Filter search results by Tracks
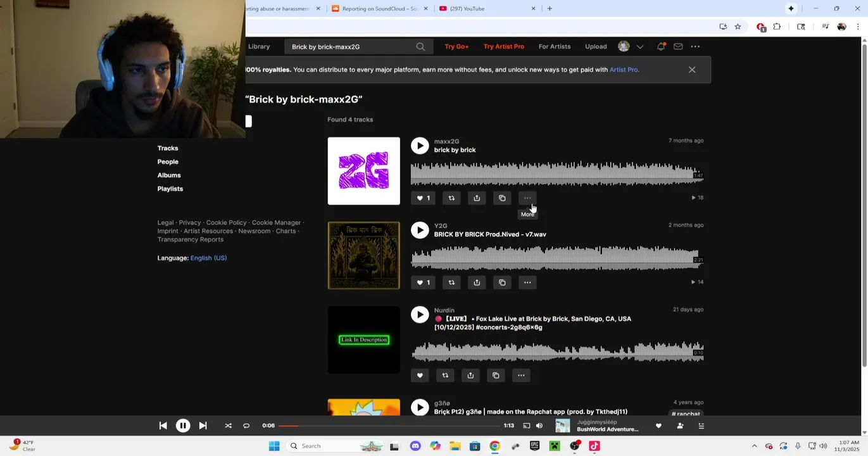 pos(168,148)
